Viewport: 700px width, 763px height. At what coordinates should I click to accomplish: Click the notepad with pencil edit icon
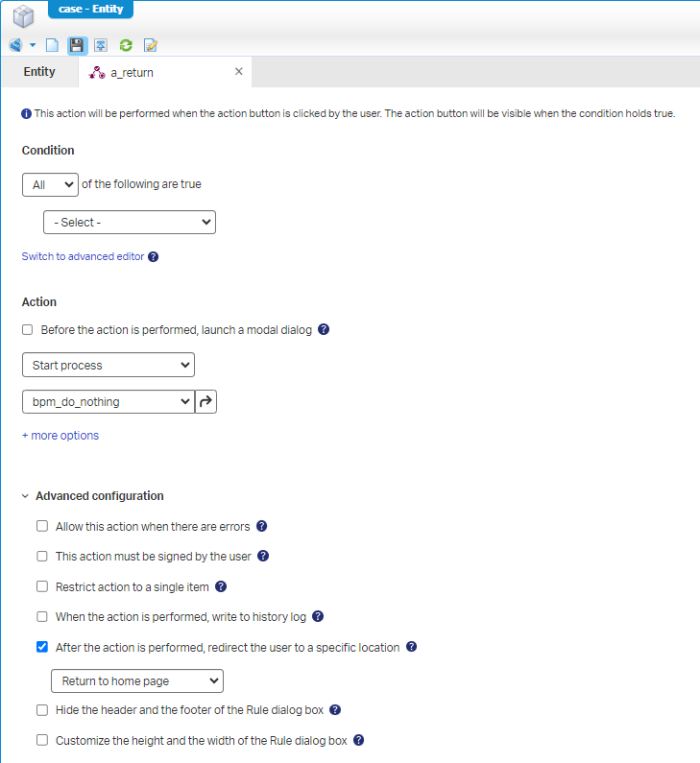point(151,45)
